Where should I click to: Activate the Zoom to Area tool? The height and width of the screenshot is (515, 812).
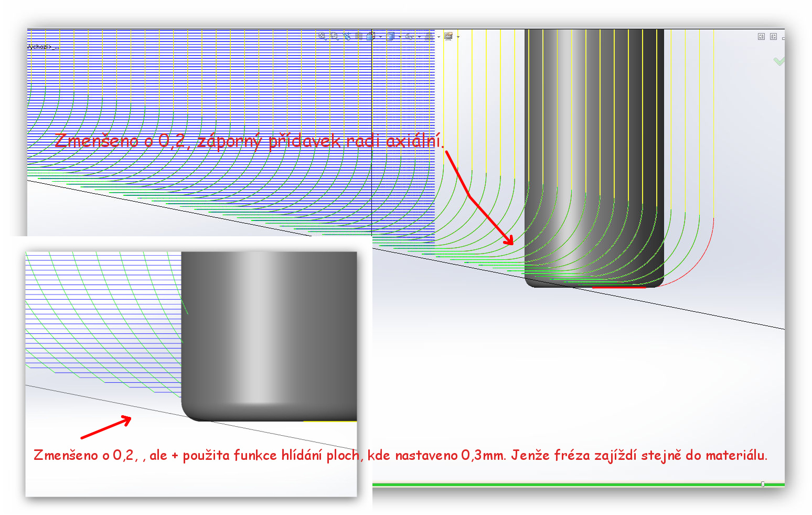click(x=334, y=36)
